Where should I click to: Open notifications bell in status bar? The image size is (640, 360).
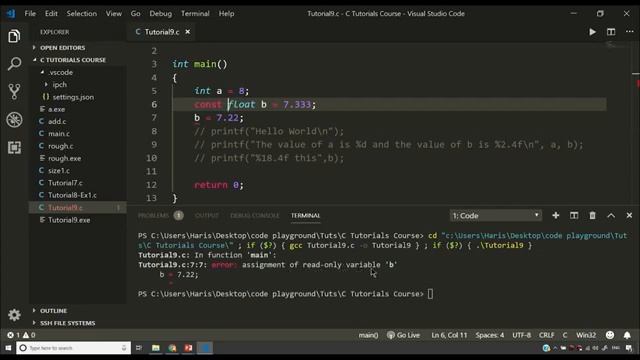point(627,335)
